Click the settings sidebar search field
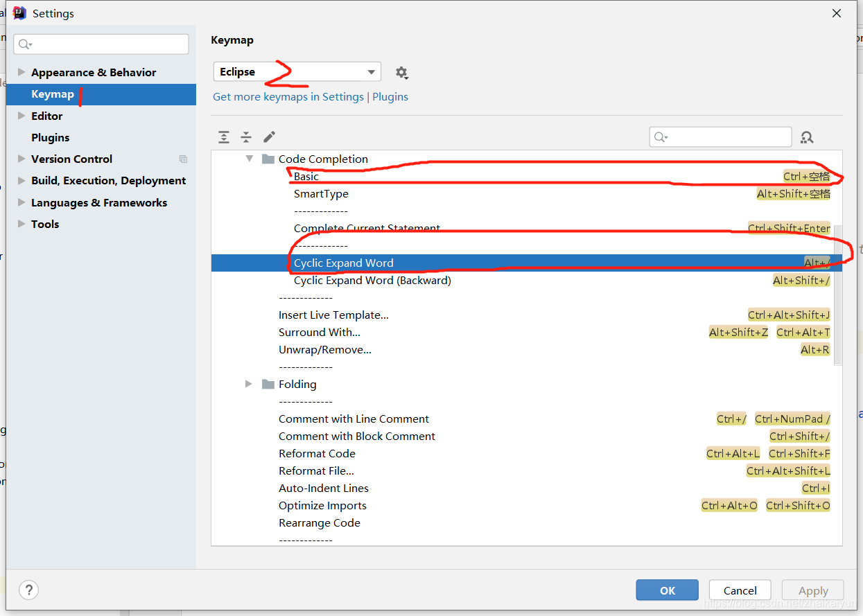 101,44
